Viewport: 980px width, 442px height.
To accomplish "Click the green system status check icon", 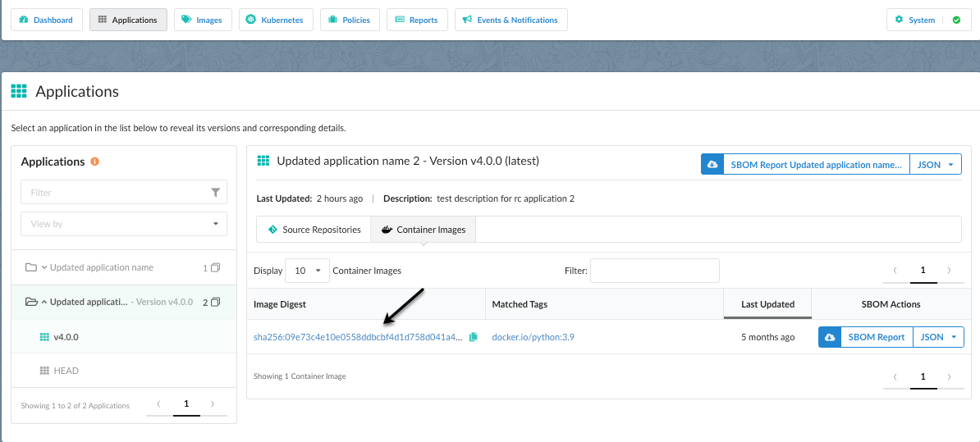I will pos(956,20).
